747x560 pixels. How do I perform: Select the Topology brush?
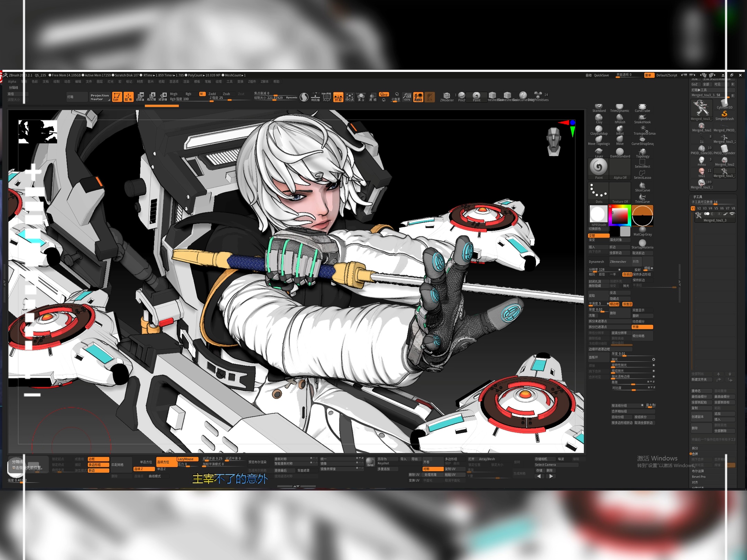(642, 153)
